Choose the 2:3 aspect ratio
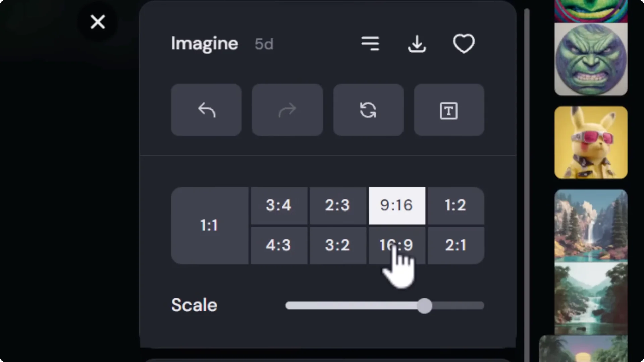644x362 pixels. pos(337,205)
